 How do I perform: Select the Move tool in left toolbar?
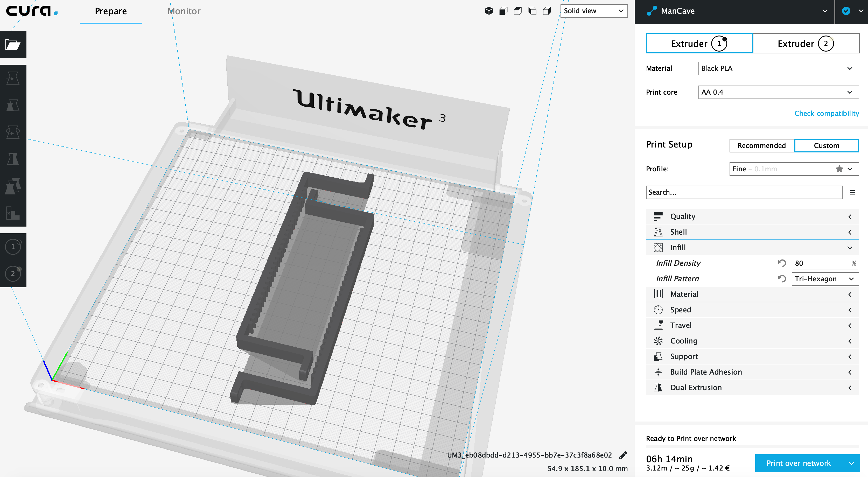(13, 78)
